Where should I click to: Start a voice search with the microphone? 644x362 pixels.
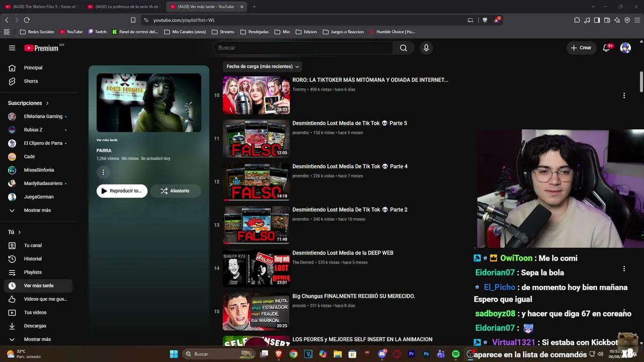point(426,48)
